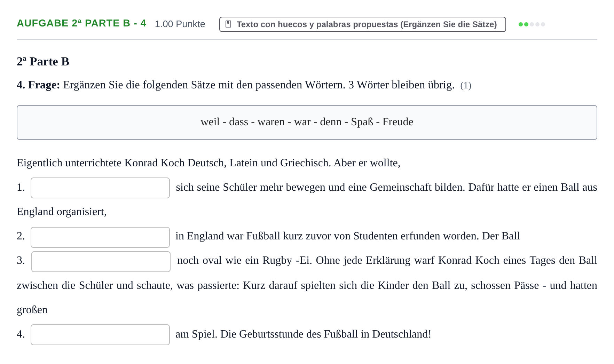Click the input field for gap 4
This screenshot has height=364, width=614.
100,335
